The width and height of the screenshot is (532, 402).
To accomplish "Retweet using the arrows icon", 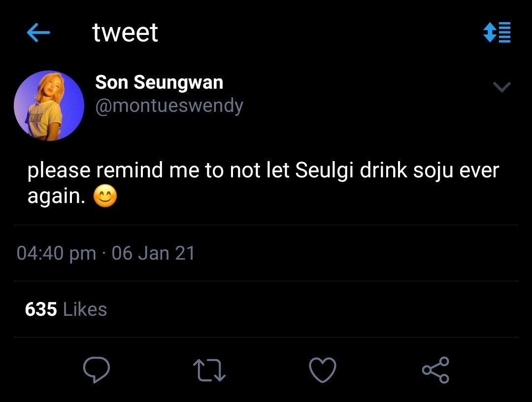I will 209,370.
